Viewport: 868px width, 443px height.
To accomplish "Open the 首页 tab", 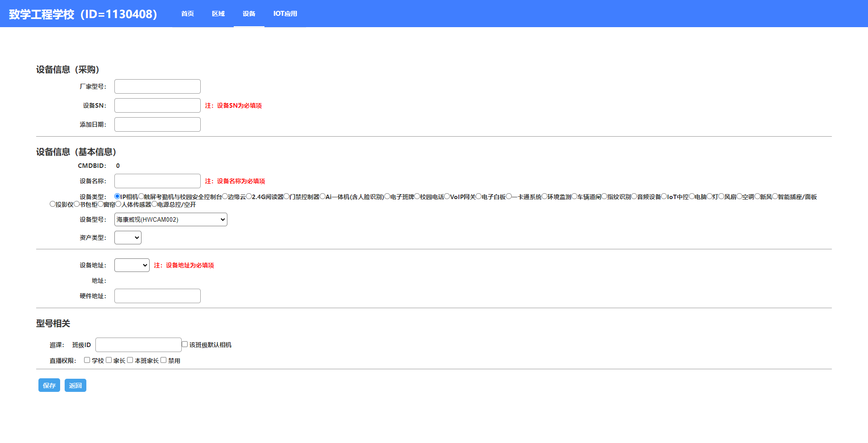I will [187, 14].
